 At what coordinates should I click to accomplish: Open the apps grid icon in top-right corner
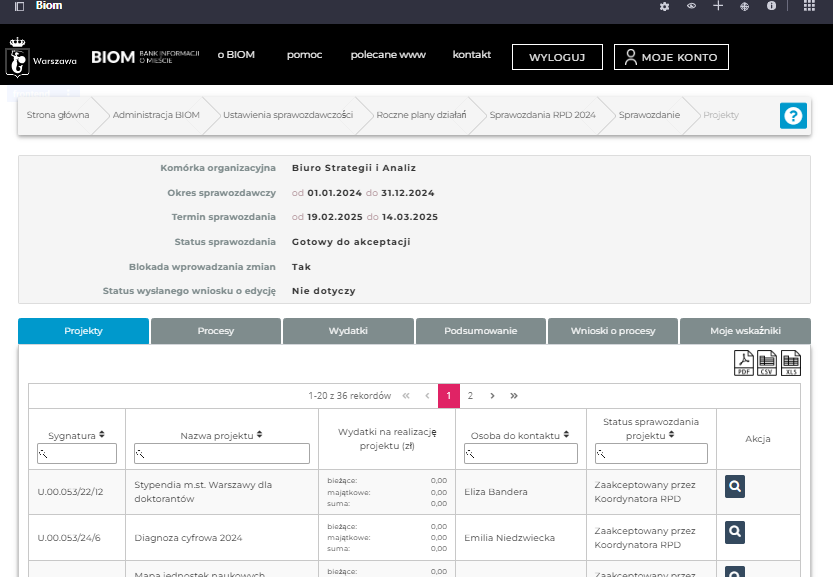[809, 6]
